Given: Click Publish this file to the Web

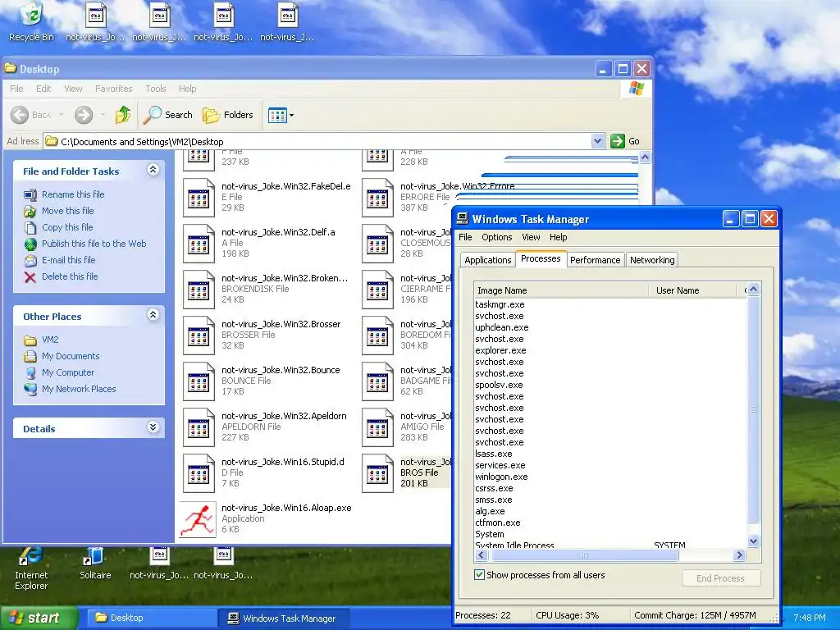Looking at the screenshot, I should point(94,244).
